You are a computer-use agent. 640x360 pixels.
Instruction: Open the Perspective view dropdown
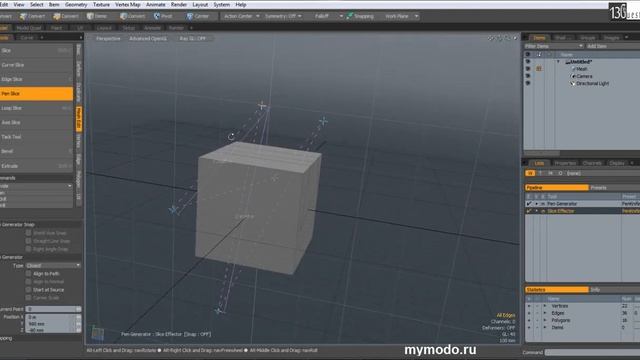tap(108, 38)
